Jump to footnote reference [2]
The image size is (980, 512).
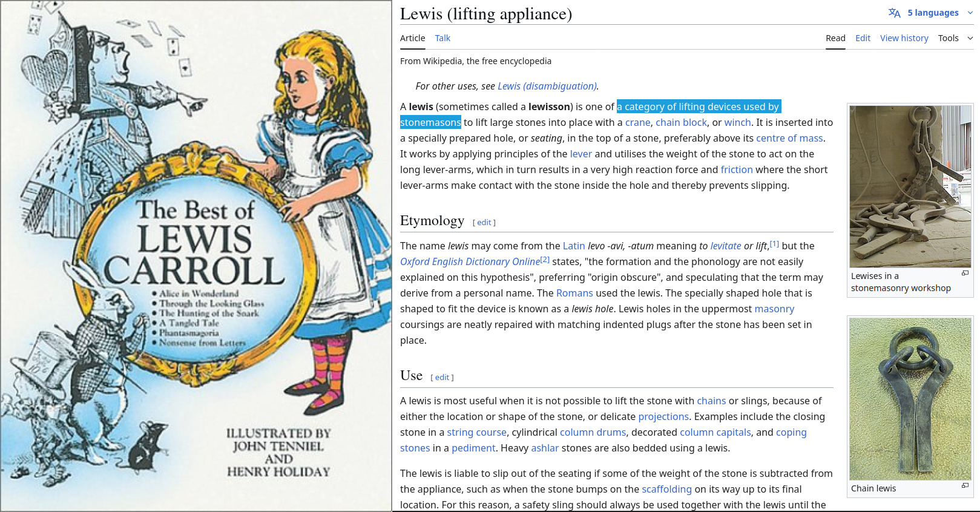[545, 259]
